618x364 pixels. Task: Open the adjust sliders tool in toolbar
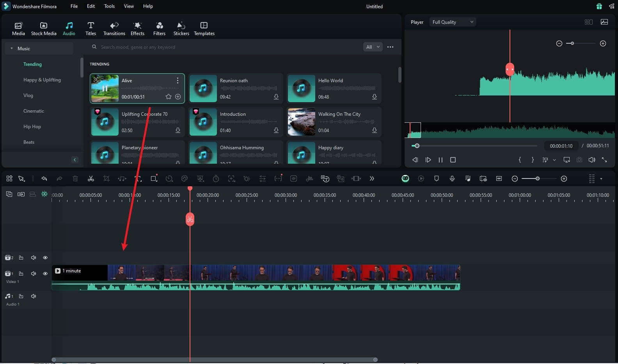click(x=263, y=178)
